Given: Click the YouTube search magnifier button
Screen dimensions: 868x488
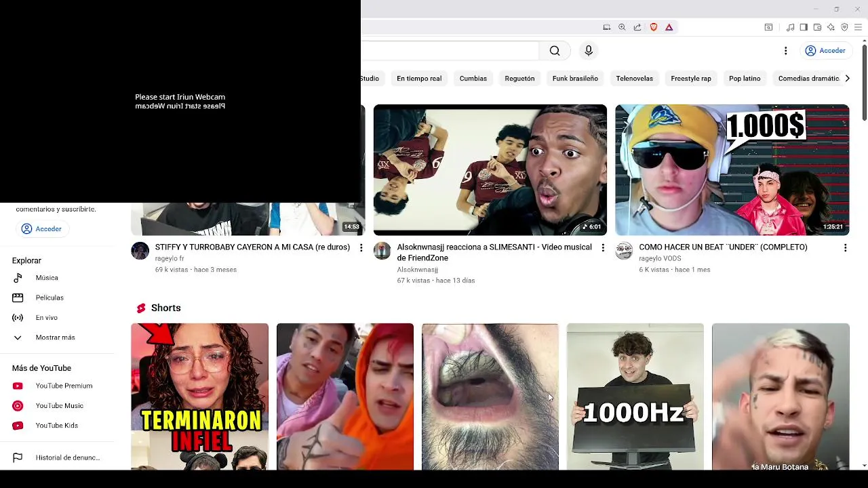Looking at the screenshot, I should (x=555, y=51).
